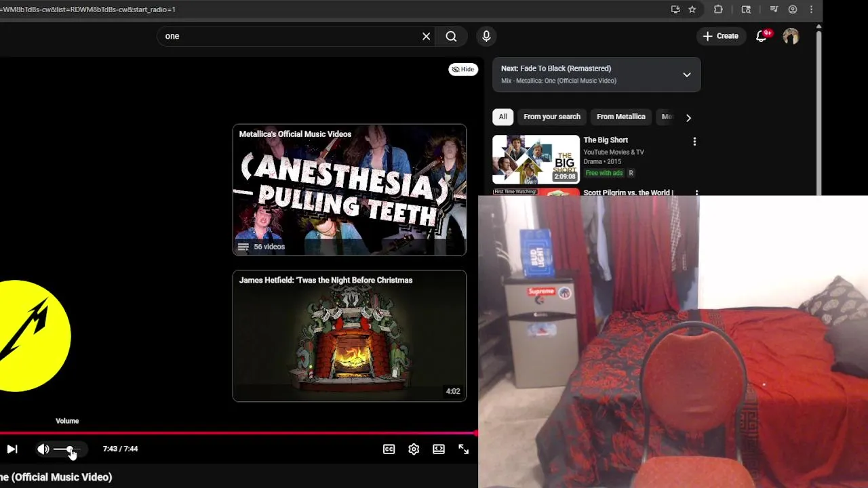Skip to next video in player
The width and height of the screenshot is (868, 488).
tap(12, 449)
